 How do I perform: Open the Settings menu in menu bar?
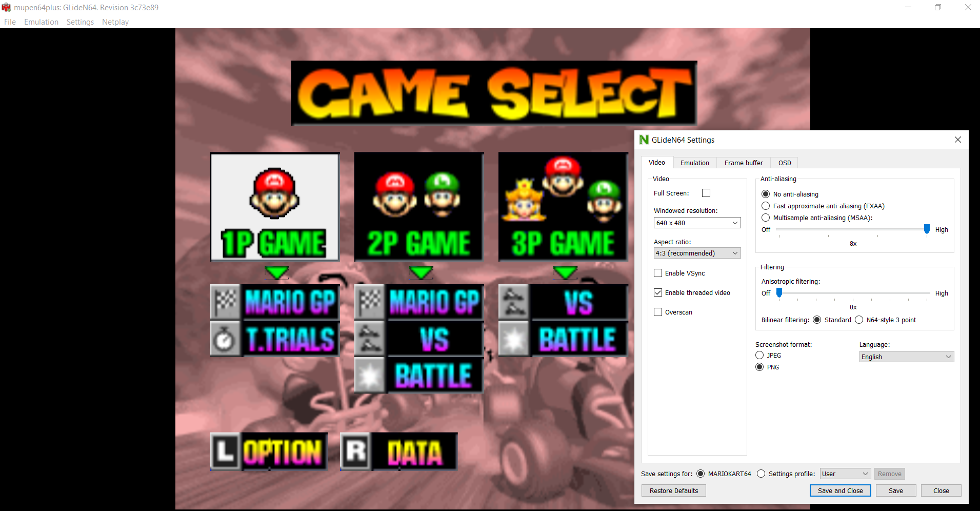80,22
